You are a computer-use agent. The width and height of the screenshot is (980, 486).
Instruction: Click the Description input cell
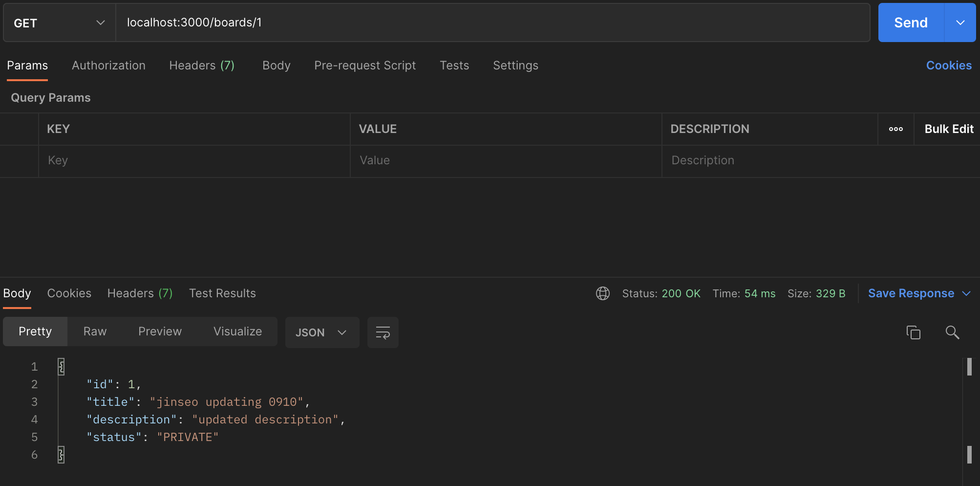click(821, 161)
